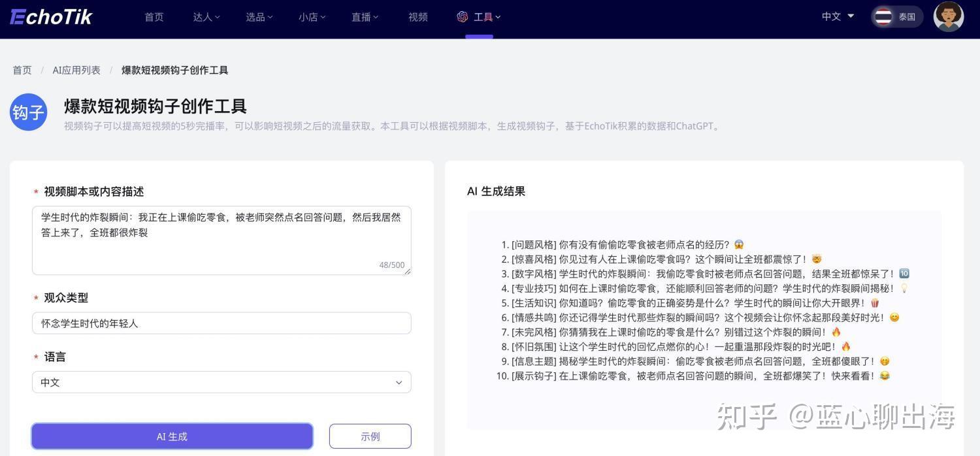Viewport: 980px width, 456px height.
Task: Expand the 达人 navigation dropdown
Action: pyautogui.click(x=206, y=17)
